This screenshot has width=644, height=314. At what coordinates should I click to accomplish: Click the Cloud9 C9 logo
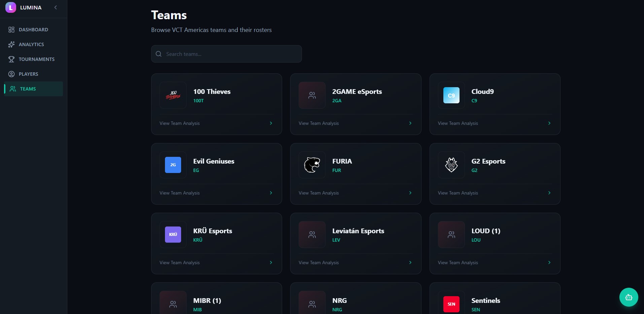[451, 95]
